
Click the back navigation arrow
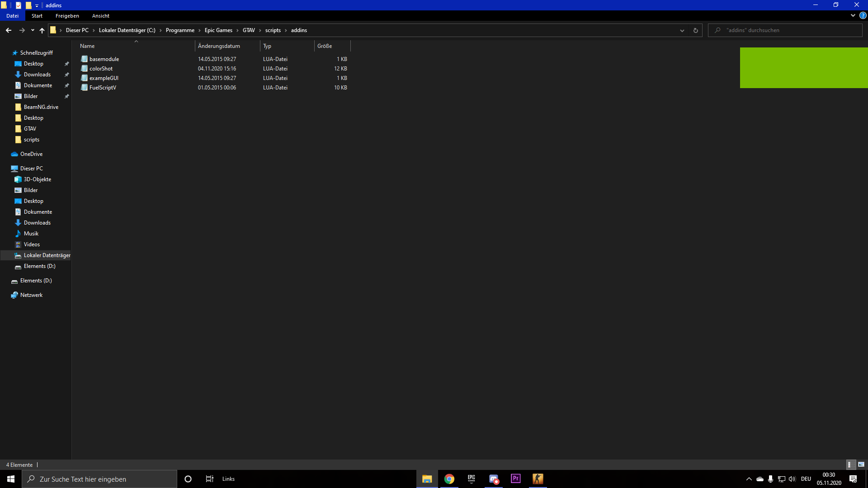[x=9, y=30]
